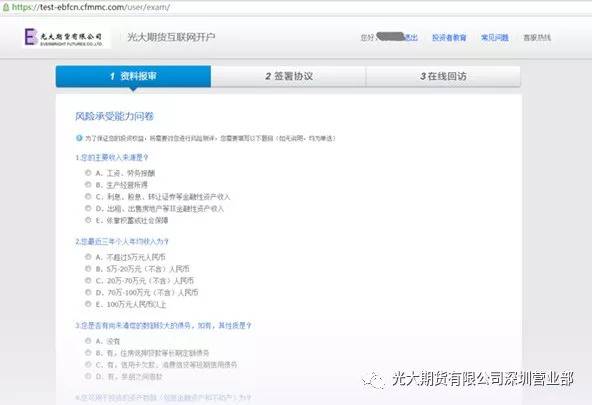Select option B 生产经营所得 for question 1

pyautogui.click(x=88, y=184)
